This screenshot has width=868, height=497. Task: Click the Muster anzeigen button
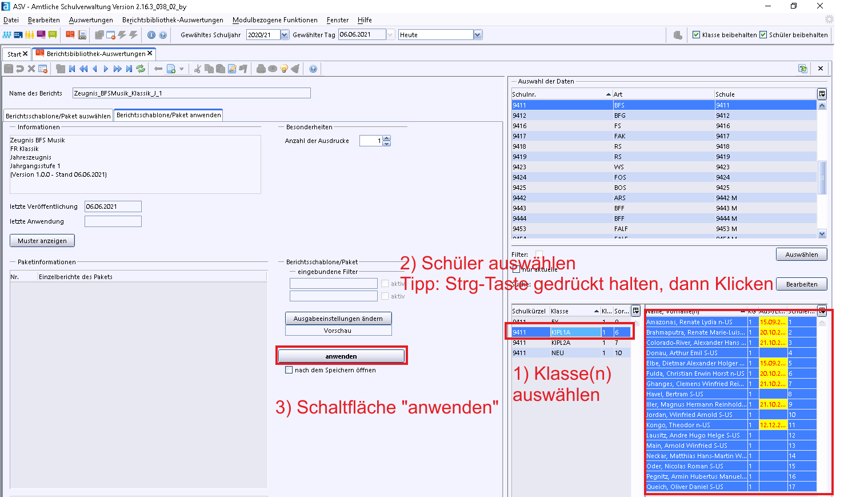pos(42,241)
